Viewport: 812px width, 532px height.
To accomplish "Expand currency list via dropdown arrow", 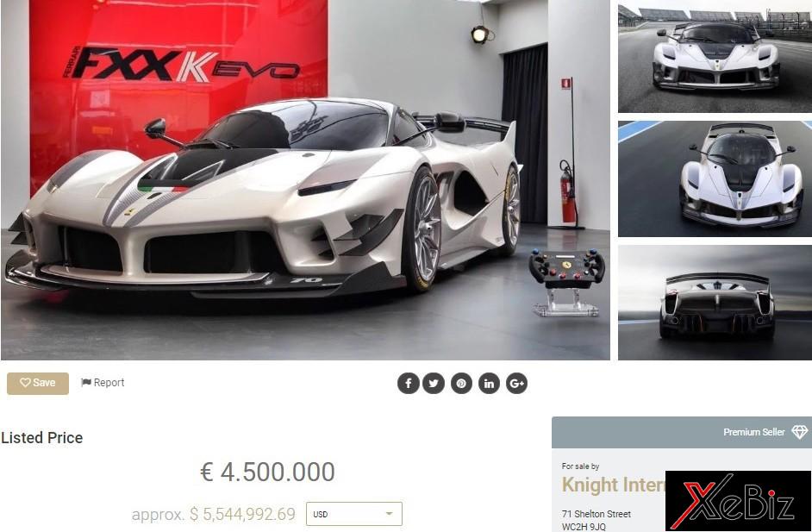I will 389,514.
